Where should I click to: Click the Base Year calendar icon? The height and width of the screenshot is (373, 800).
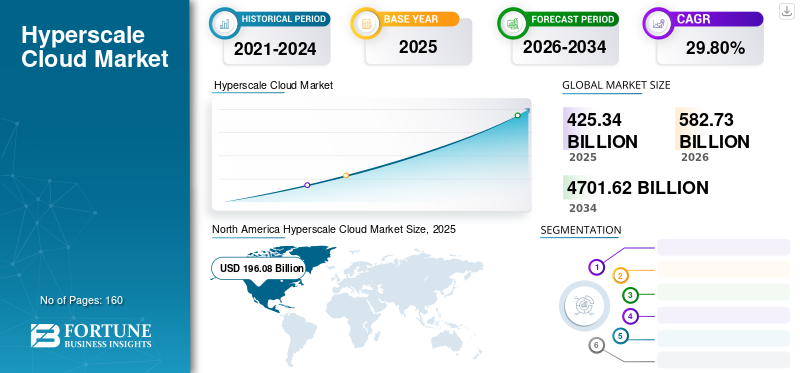click(366, 23)
